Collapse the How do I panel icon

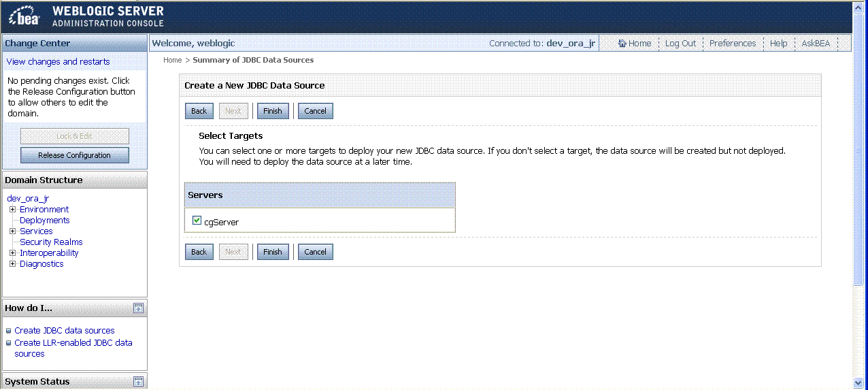click(x=138, y=308)
